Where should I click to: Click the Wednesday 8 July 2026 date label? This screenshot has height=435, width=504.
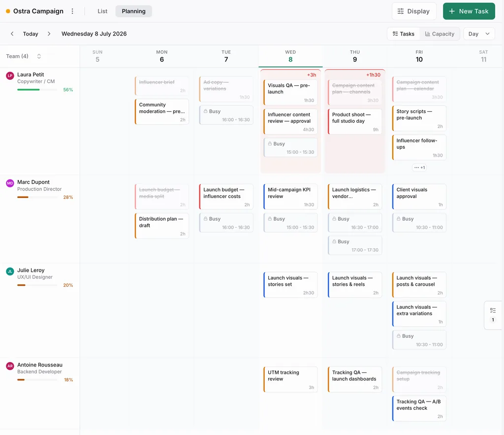point(94,34)
